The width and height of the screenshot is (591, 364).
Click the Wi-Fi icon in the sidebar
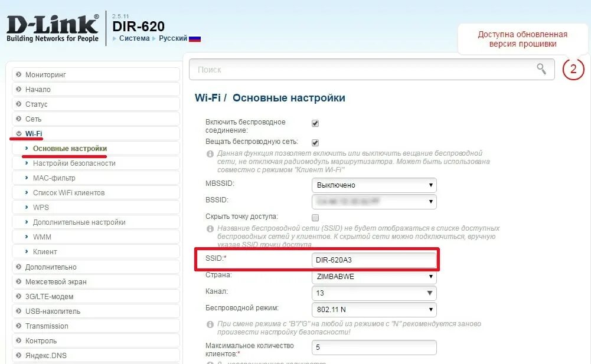20,133
